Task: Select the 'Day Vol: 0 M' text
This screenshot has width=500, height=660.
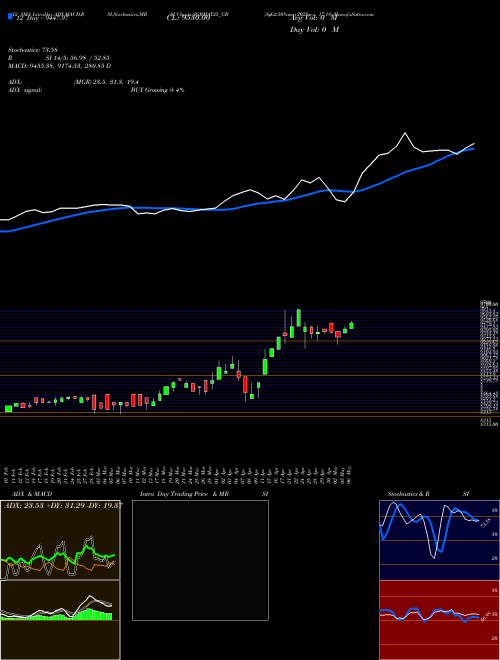Action: (x=314, y=30)
